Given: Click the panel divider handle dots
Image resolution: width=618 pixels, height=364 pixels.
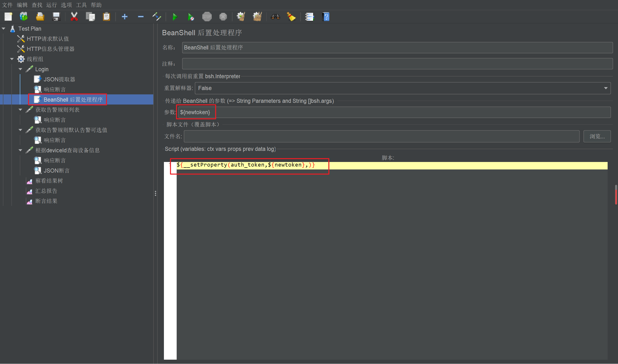Looking at the screenshot, I should pyautogui.click(x=155, y=194).
